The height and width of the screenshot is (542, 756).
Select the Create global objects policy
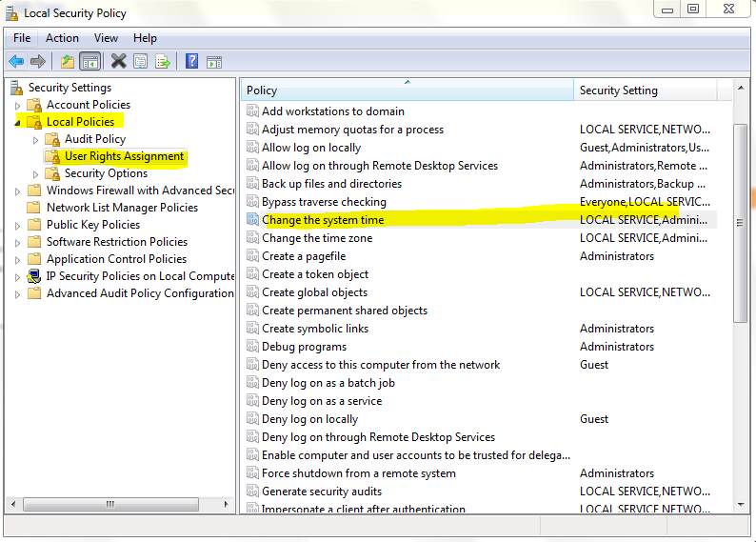314,292
